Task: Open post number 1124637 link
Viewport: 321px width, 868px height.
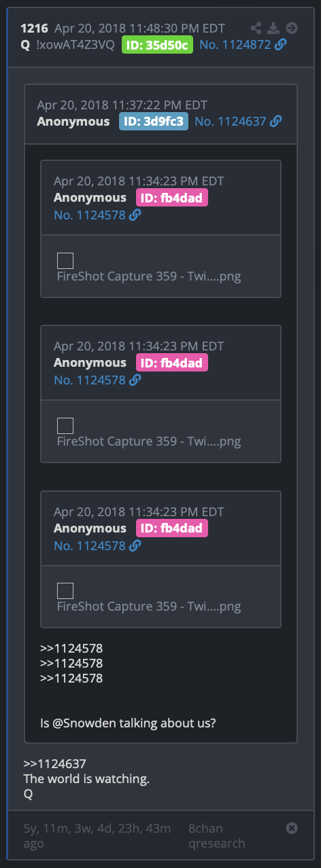Action: (230, 122)
